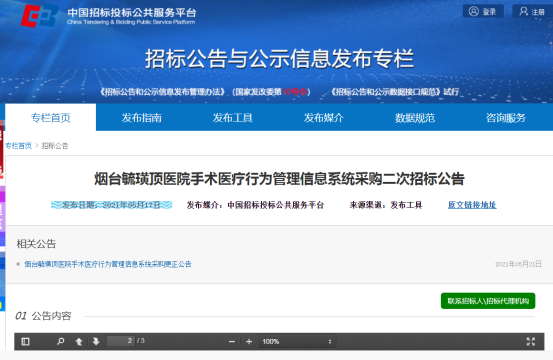Click the 来源渠道:发布工具 text
The width and height of the screenshot is (553, 360).
coord(386,205)
